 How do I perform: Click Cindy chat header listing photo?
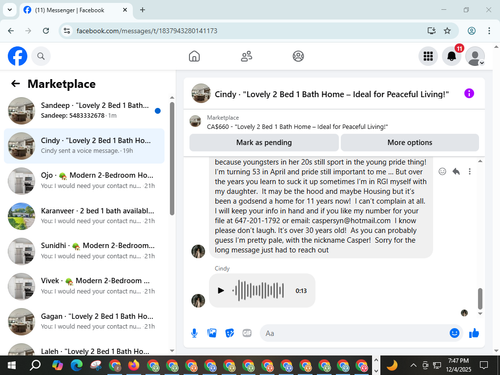(x=201, y=93)
